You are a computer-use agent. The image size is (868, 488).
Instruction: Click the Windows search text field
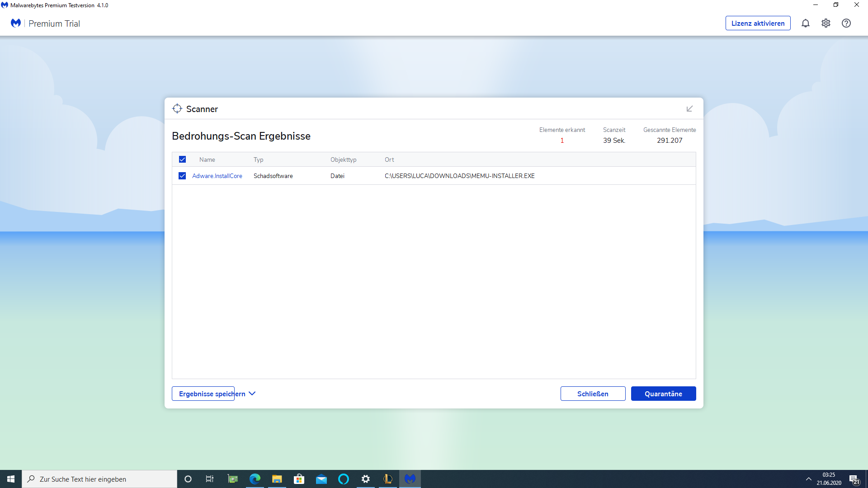point(99,479)
